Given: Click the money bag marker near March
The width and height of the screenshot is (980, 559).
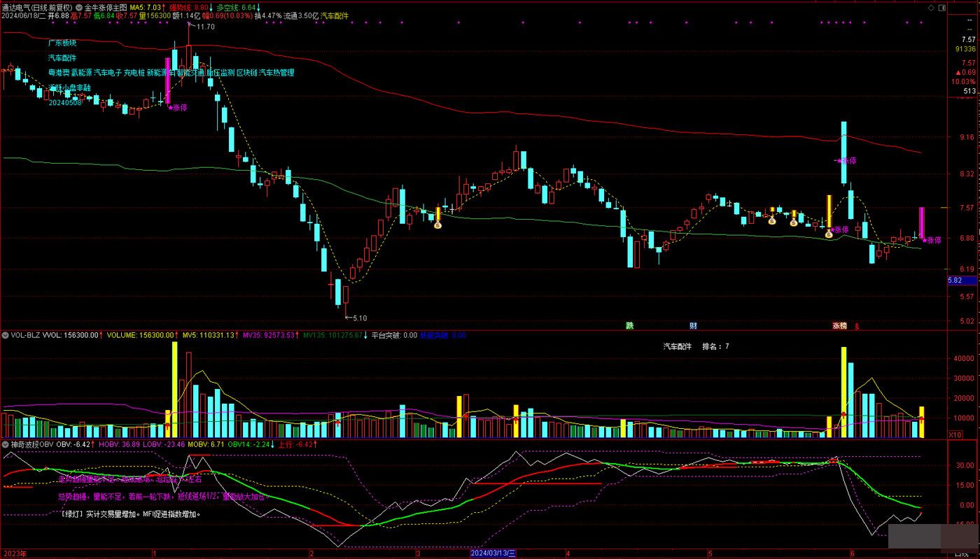Looking at the screenshot, I should coord(438,225).
